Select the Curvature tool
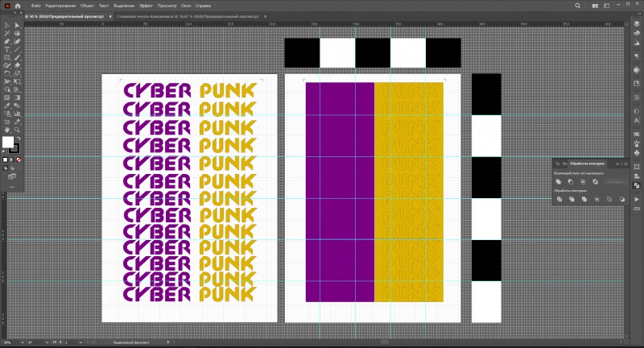The height and width of the screenshot is (348, 644). (17, 42)
